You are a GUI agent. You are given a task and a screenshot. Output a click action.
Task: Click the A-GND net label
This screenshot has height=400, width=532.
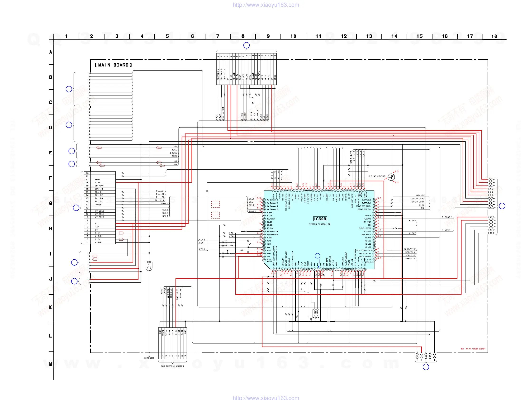point(251,142)
